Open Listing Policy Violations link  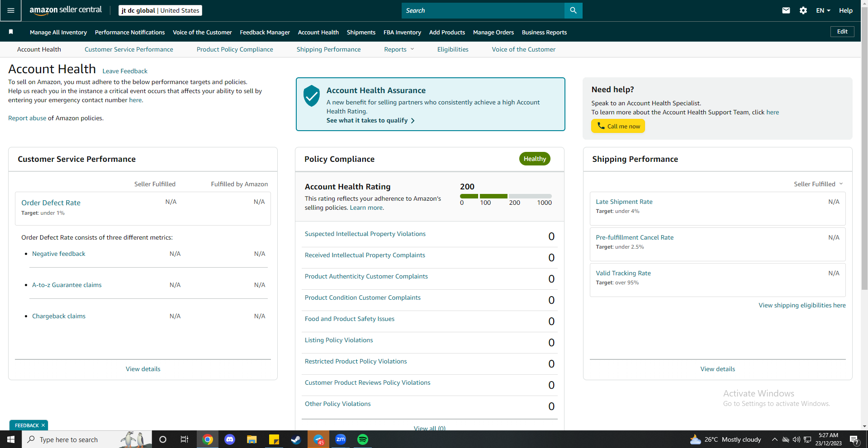[x=339, y=340]
